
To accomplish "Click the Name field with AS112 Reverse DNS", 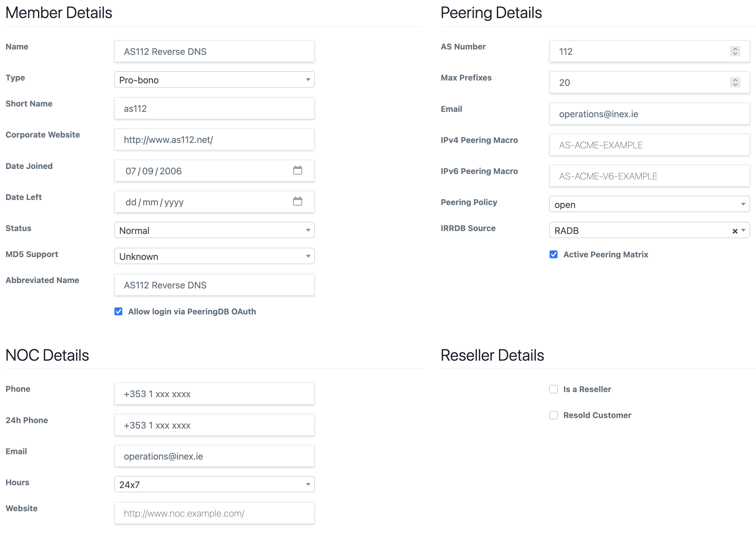I will (215, 51).
